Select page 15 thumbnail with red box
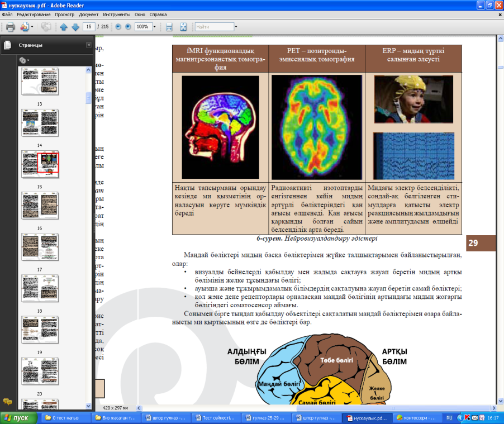The width and height of the screenshot is (504, 424). click(x=40, y=164)
